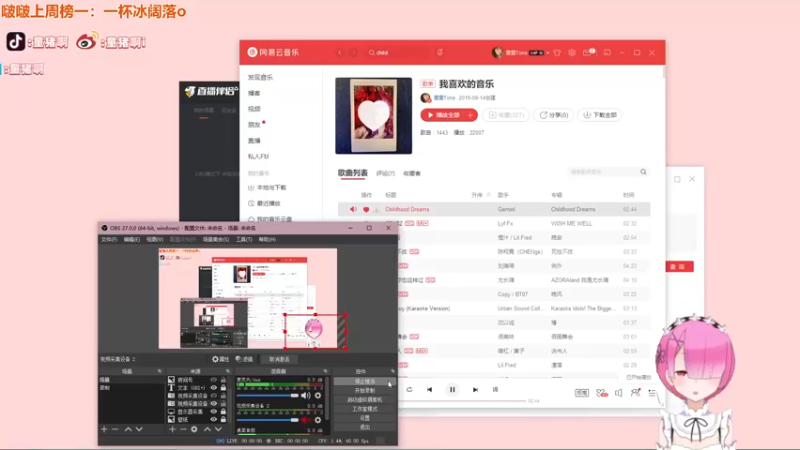The height and width of the screenshot is (450, 800).
Task: Toggle visibility of top OBS source row
Action: 214,380
